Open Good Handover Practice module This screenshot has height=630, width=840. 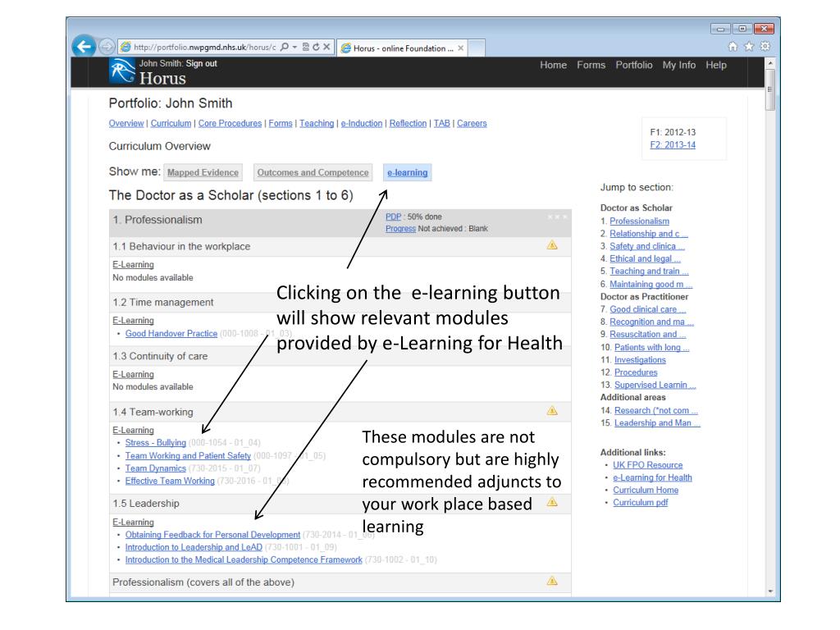click(171, 333)
